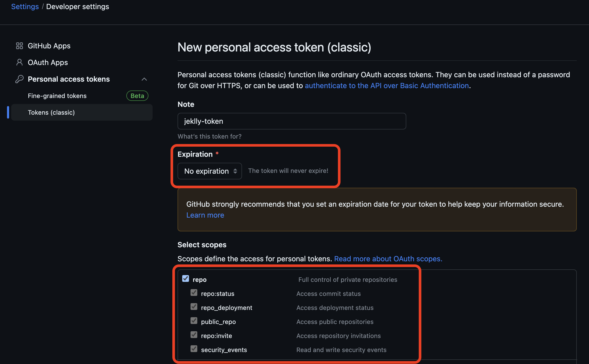This screenshot has width=589, height=364.
Task: Select Tokens (classic) in the sidebar
Action: click(51, 113)
